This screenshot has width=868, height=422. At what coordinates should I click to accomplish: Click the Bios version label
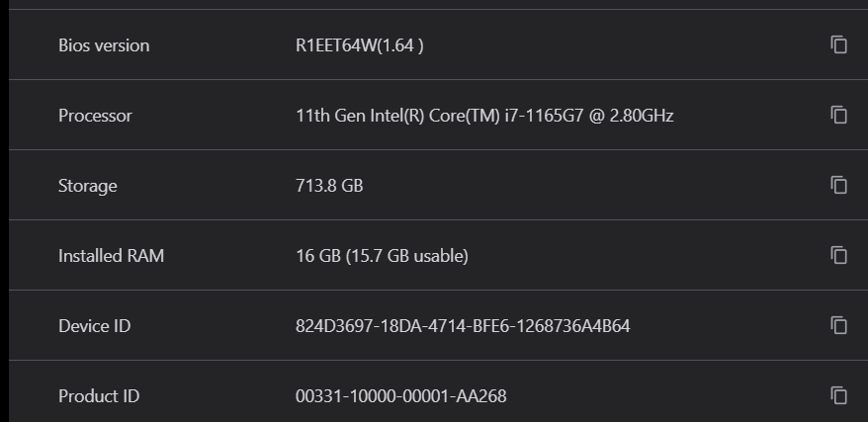pos(104,45)
